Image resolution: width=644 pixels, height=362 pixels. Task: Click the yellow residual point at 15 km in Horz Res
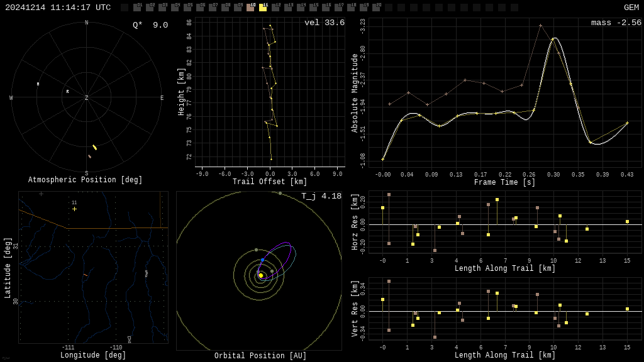(627, 222)
